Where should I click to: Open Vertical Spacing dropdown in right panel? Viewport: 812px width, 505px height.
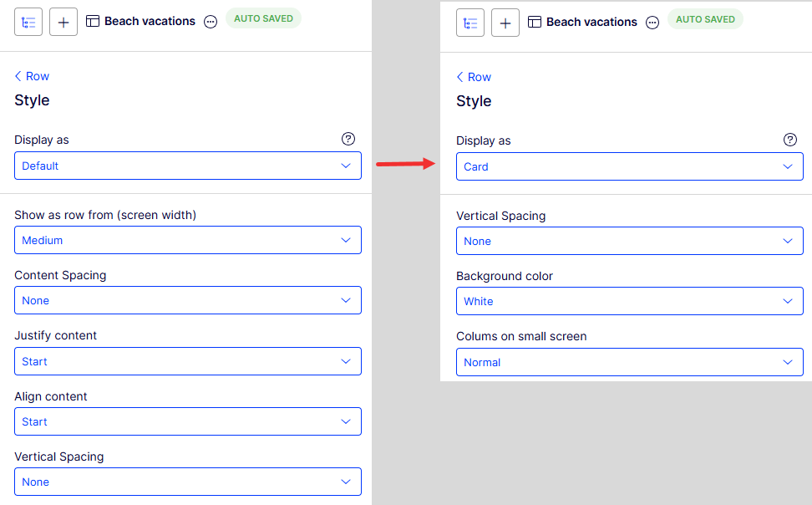tap(629, 241)
